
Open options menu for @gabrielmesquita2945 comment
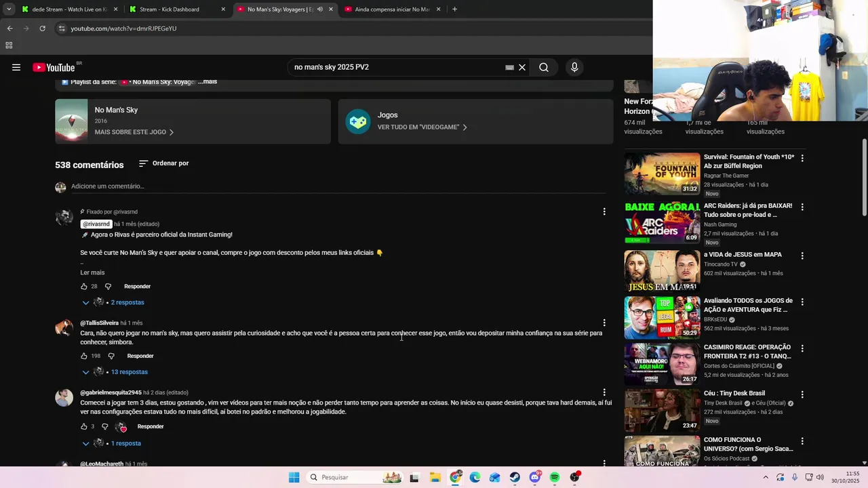click(604, 392)
